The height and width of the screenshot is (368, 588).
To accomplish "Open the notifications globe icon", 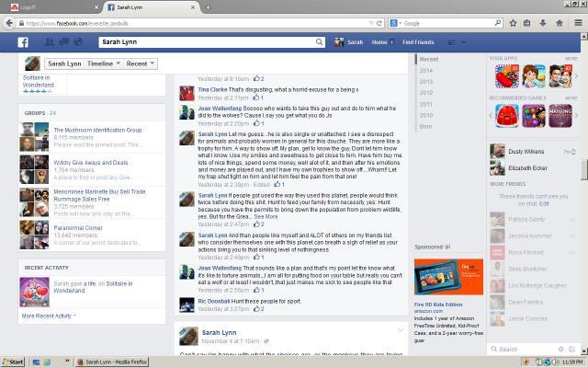I will 78,41.
